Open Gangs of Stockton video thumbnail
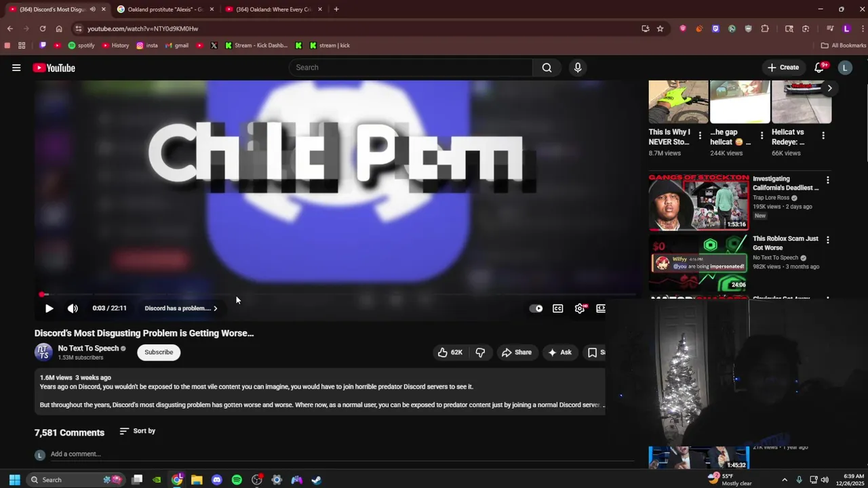 pos(698,202)
